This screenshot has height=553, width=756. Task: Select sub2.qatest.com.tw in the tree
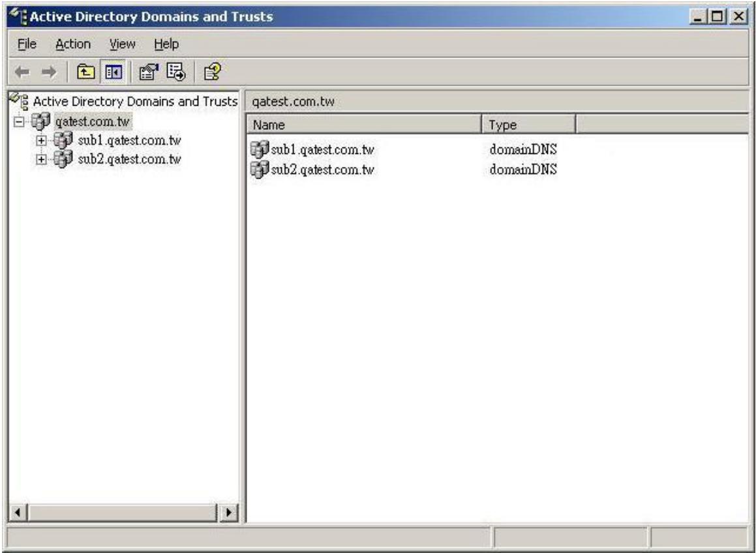tap(129, 159)
